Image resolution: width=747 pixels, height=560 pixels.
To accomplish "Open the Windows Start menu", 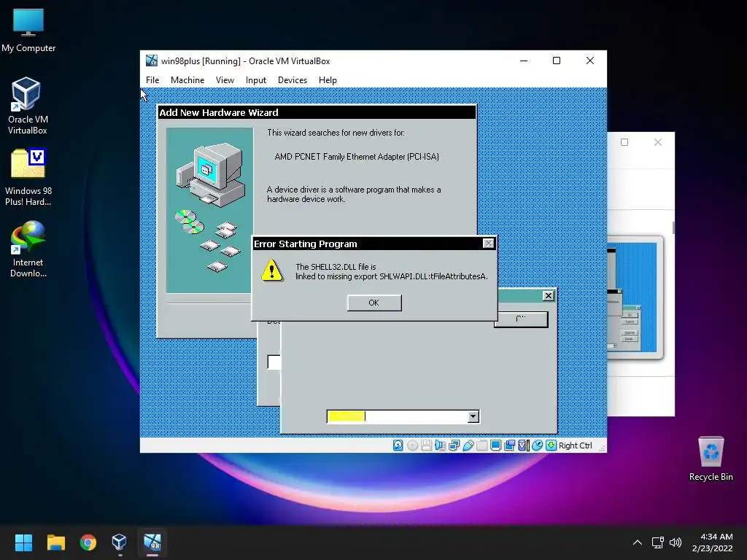I will tap(23, 542).
